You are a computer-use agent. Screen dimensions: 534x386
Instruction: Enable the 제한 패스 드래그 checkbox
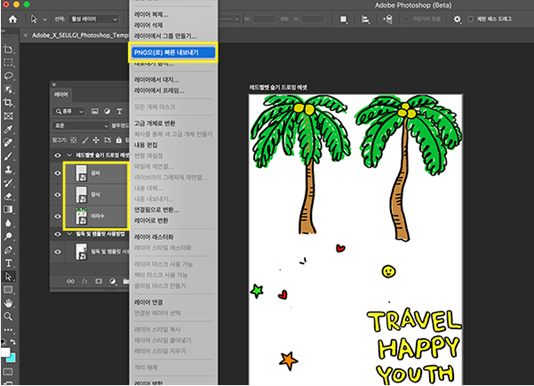470,19
